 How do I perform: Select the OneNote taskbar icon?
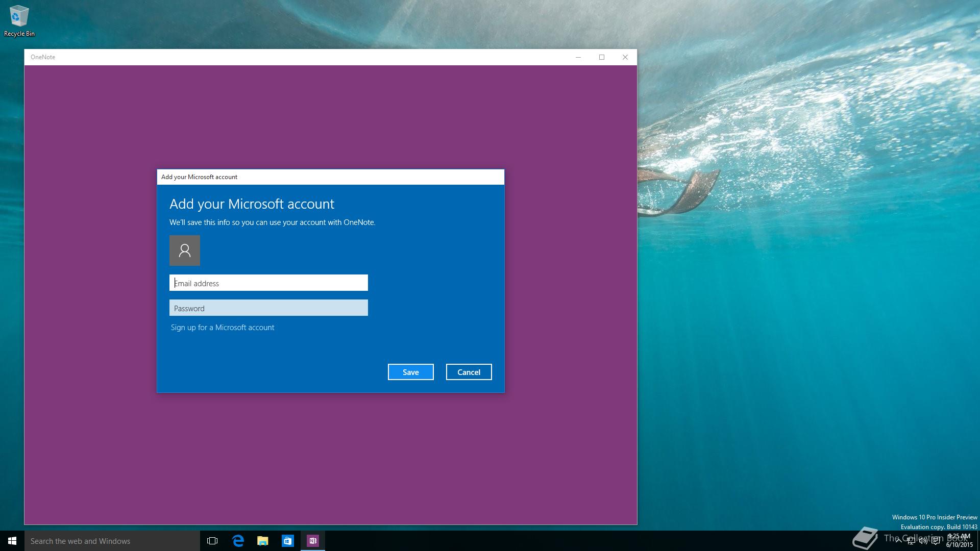click(313, 541)
